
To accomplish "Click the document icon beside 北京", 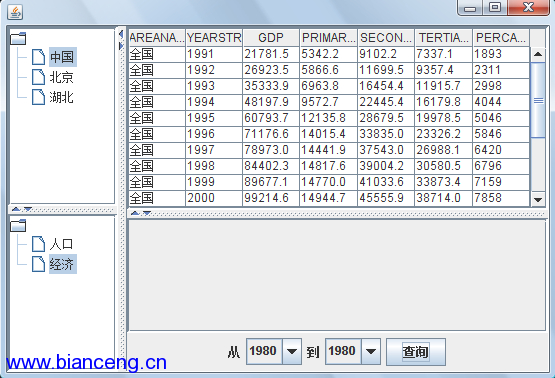I will [38, 77].
